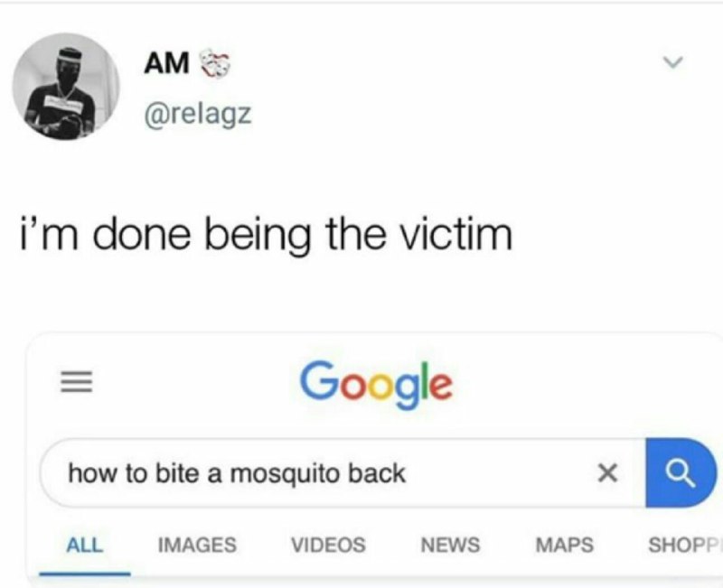
Task: Switch to the MAPS tab
Action: click(x=564, y=545)
